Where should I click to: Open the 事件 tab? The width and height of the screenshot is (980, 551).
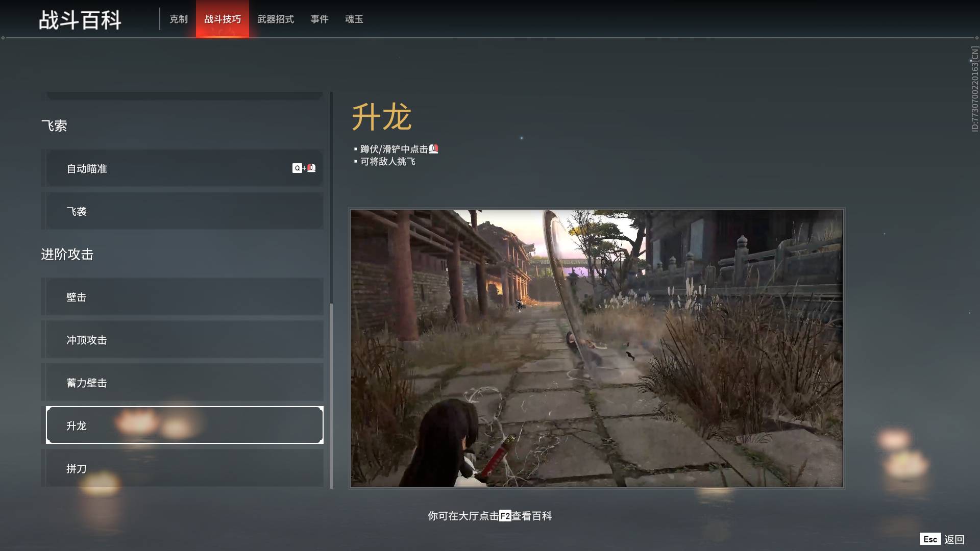320,19
